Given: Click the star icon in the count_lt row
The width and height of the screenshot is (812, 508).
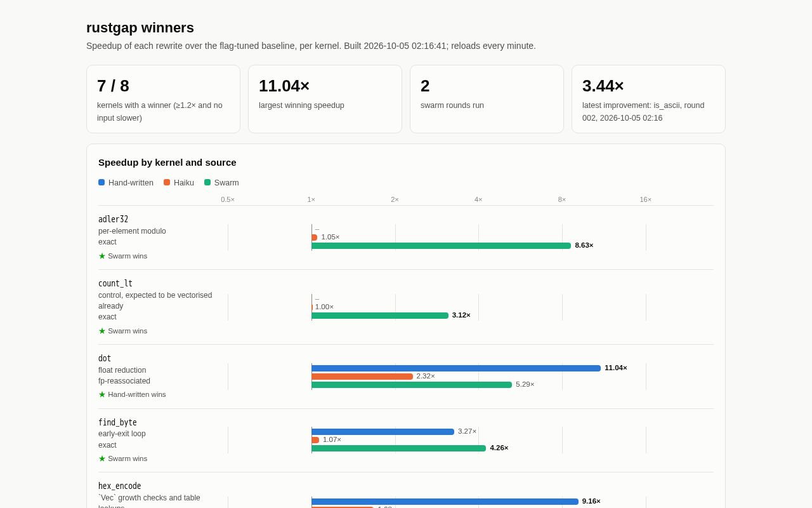Looking at the screenshot, I should pos(101,331).
